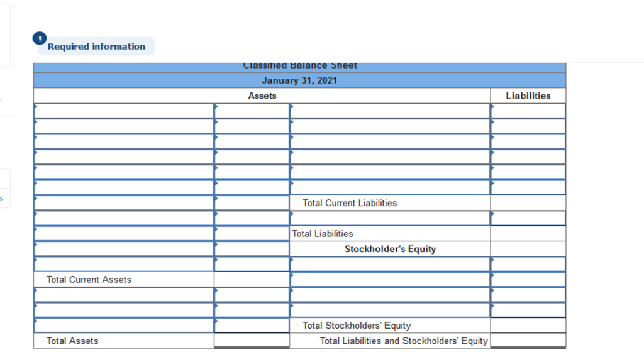644x362 pixels.
Task: Select the Total Liabilities amount cell
Action: 528,233
